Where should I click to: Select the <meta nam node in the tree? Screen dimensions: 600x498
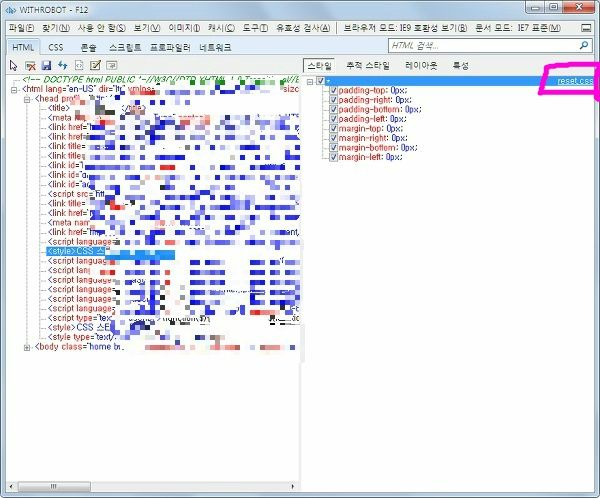(68, 223)
